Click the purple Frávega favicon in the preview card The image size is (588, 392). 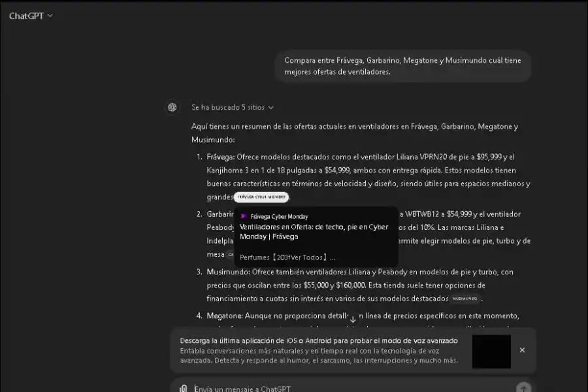pyautogui.click(x=244, y=216)
